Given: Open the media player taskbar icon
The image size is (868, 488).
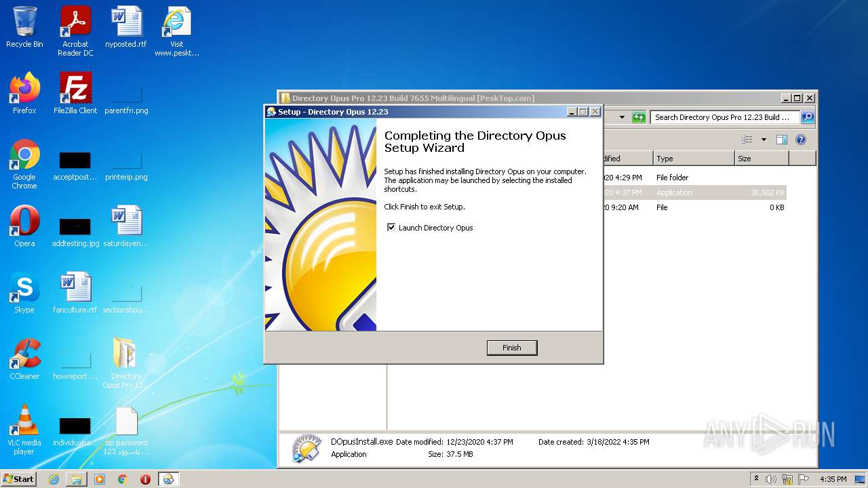Looking at the screenshot, I should tap(100, 479).
